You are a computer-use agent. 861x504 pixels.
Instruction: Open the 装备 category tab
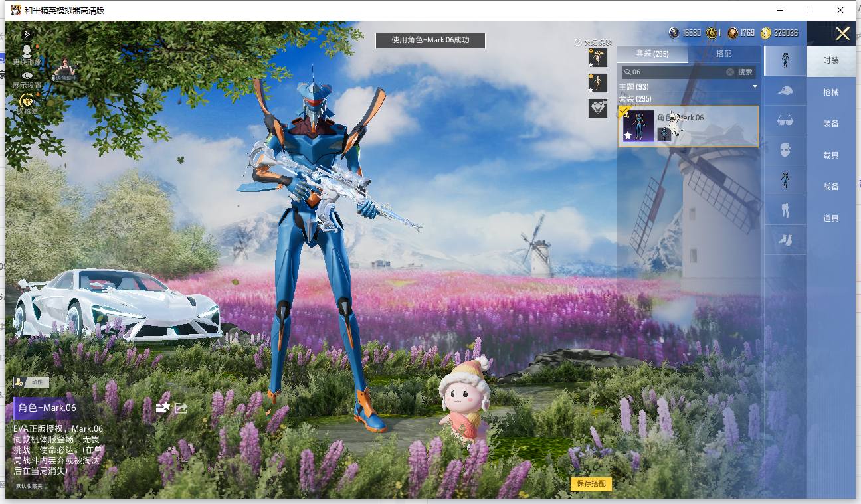831,124
